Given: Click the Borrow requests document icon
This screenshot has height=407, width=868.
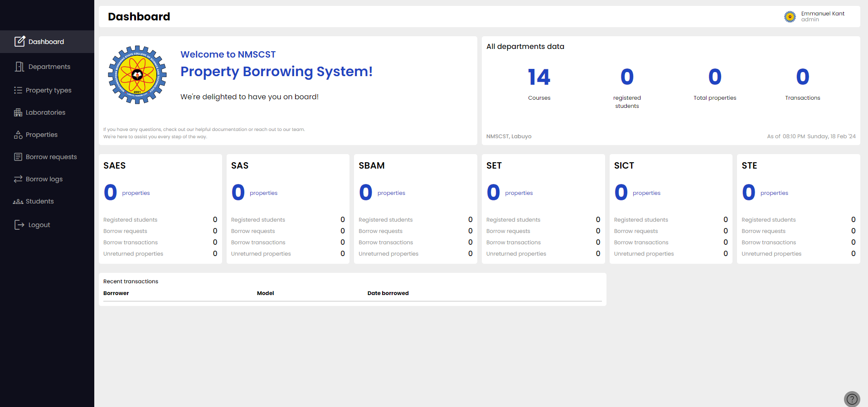Looking at the screenshot, I should pyautogui.click(x=18, y=157).
